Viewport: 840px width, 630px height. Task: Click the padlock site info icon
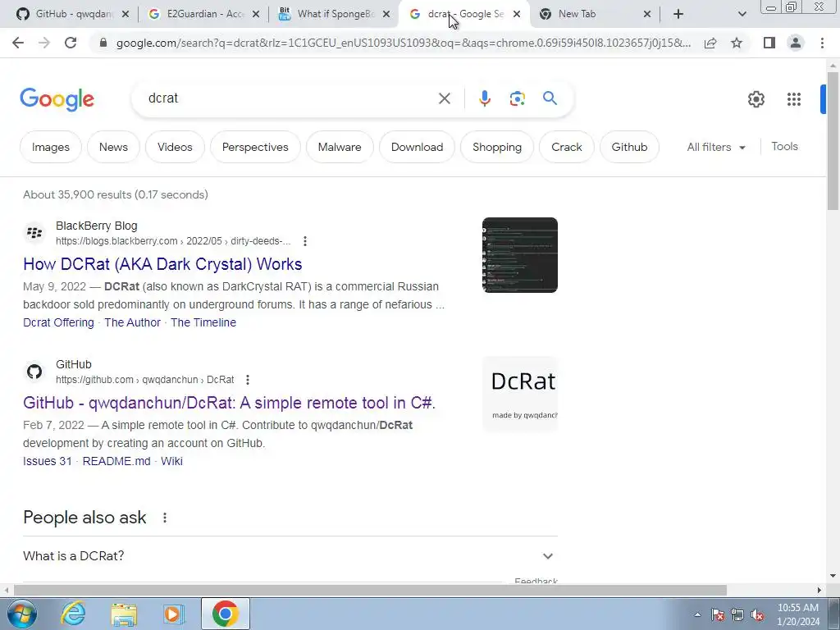103,43
